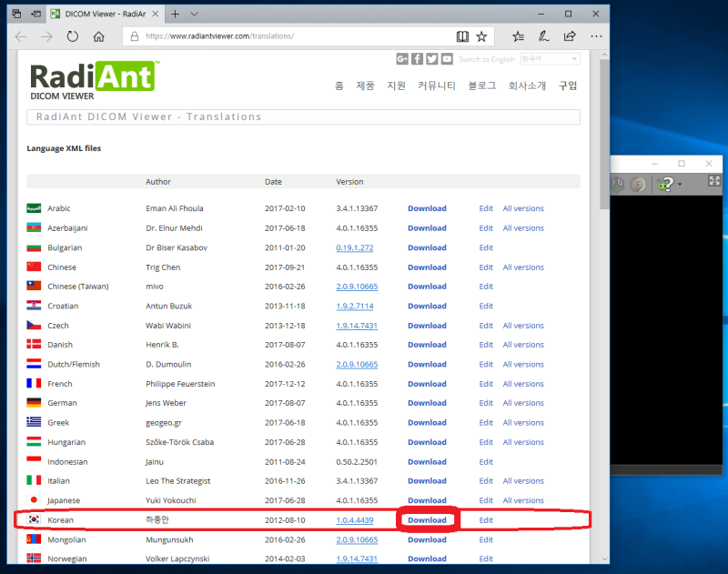
Task: Show tab previews with the chevron
Action: pyautogui.click(x=195, y=14)
